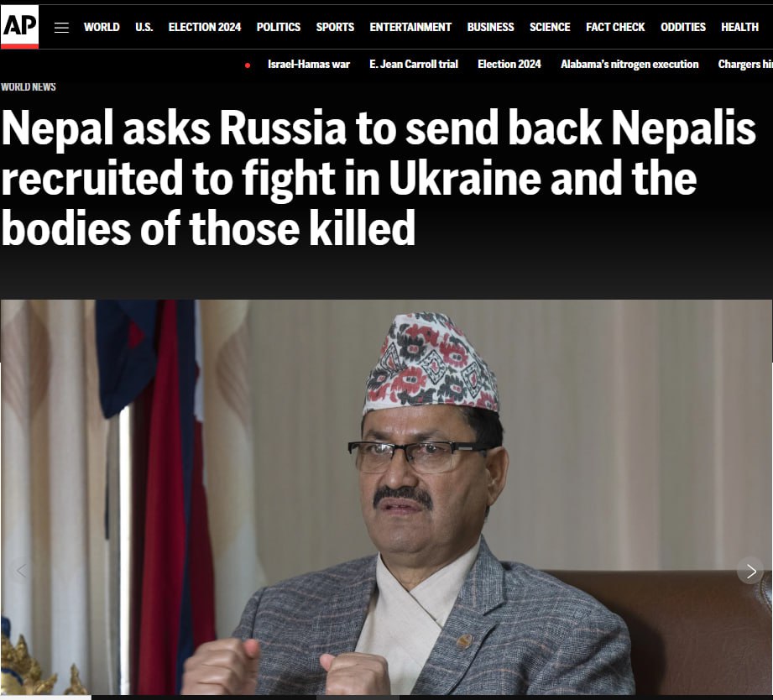Open the Politics section

point(279,27)
